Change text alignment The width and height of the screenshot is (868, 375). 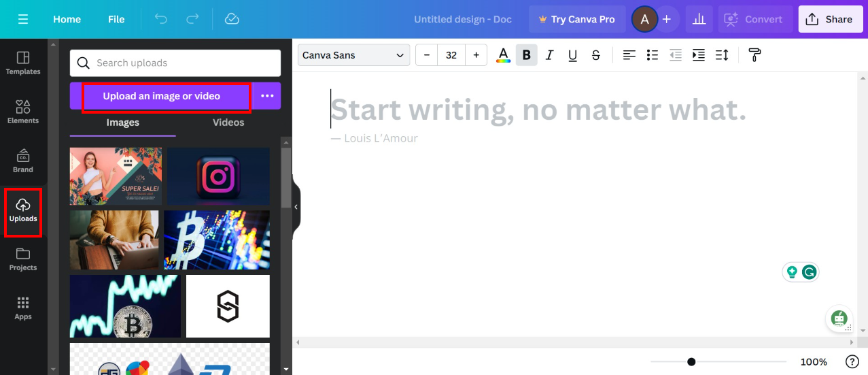[629, 55]
